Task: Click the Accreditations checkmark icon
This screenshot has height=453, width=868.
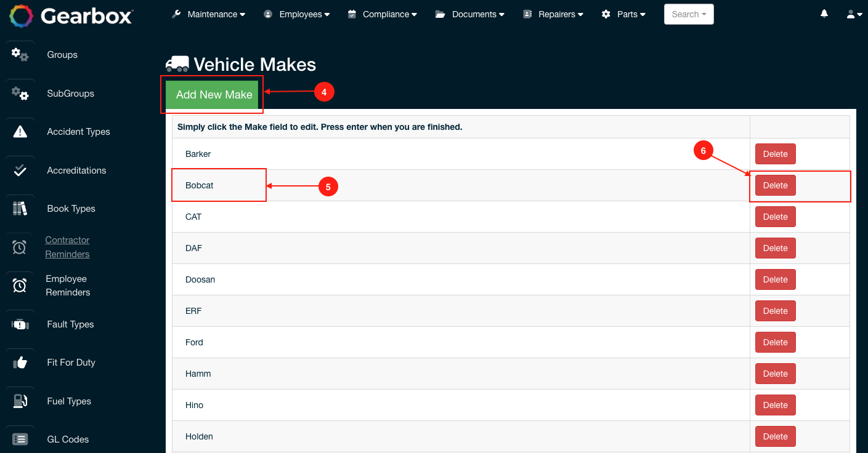Action: [x=20, y=170]
